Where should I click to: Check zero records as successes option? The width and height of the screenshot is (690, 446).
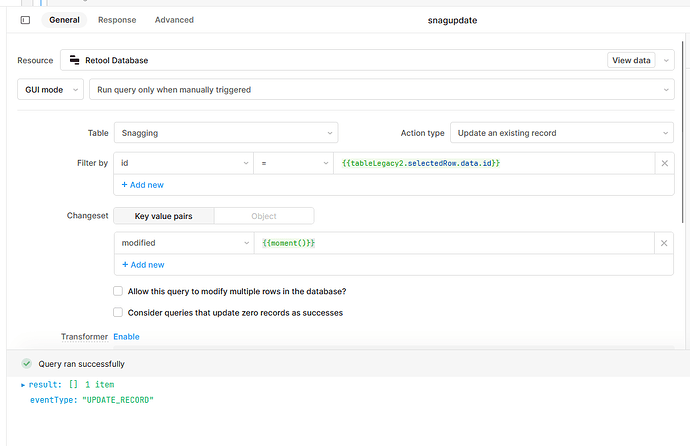point(118,312)
